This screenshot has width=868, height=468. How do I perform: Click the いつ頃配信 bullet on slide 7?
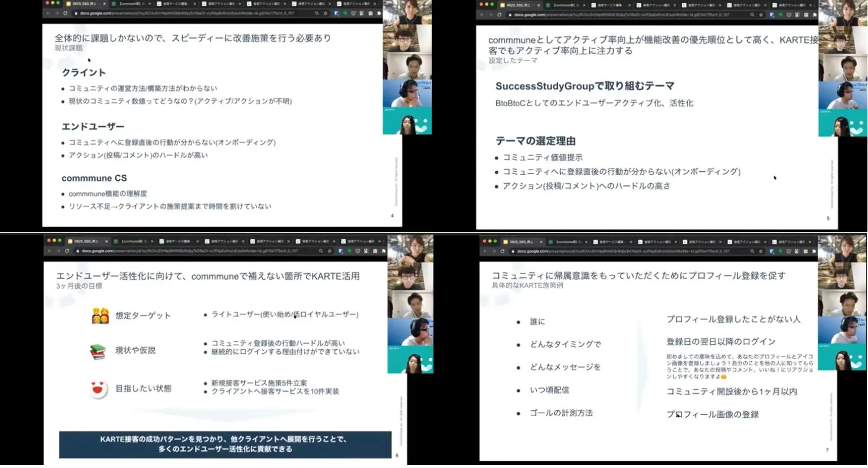[549, 390]
